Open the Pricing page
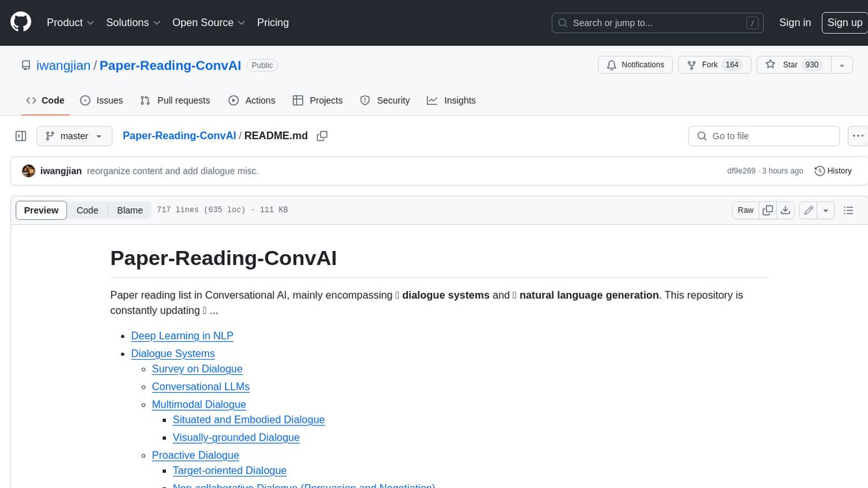 [273, 22]
